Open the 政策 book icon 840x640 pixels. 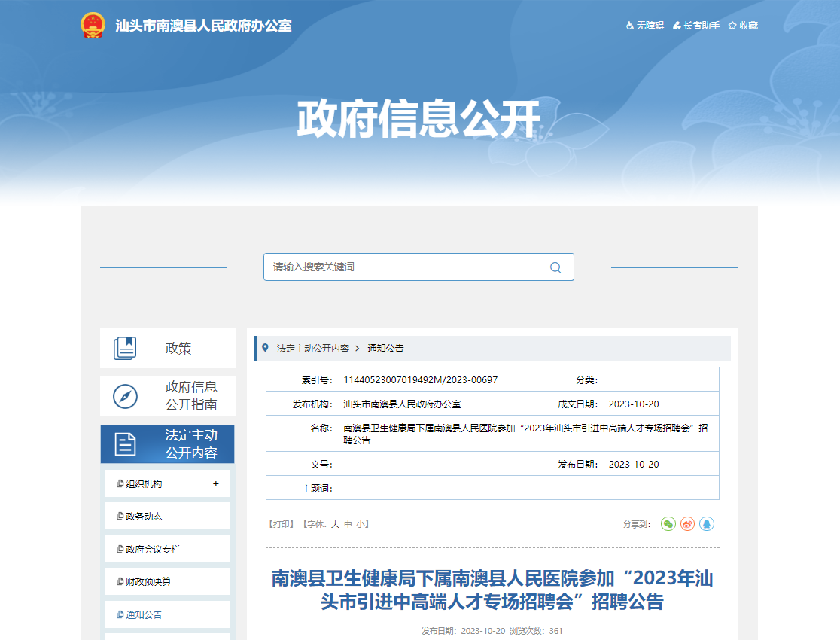click(x=125, y=348)
